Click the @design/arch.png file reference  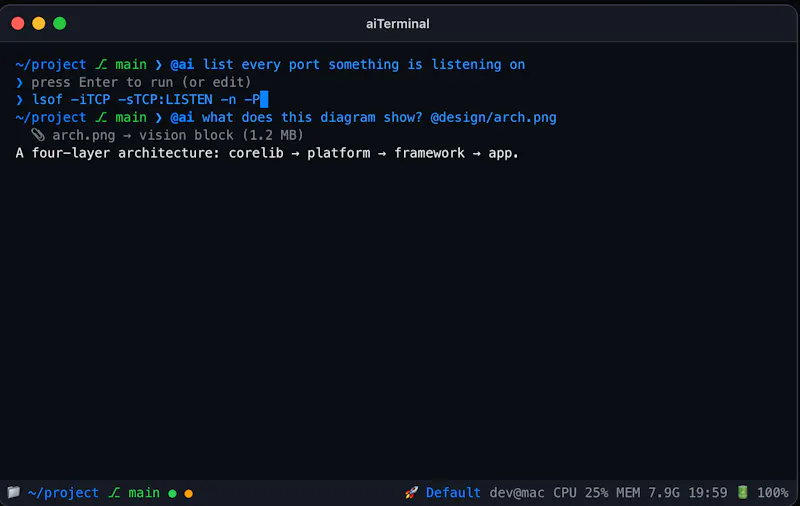(x=493, y=118)
